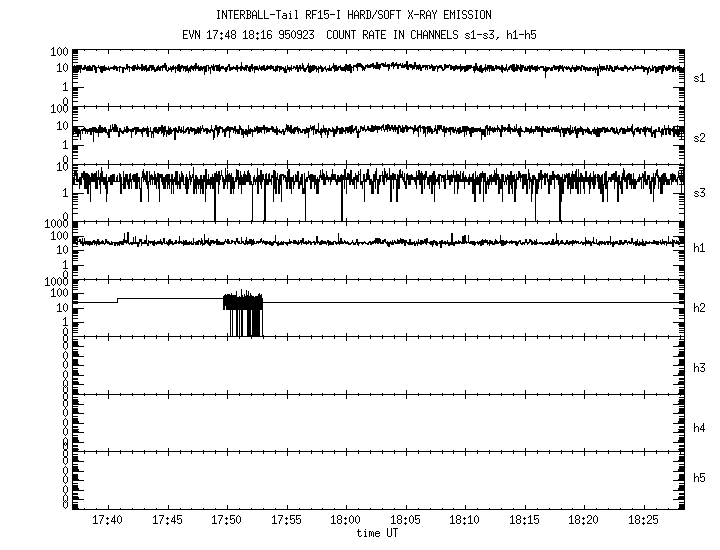Viewport: 720px width, 550px height.
Task: Click the 17:55 time axis label
Action: (x=286, y=521)
